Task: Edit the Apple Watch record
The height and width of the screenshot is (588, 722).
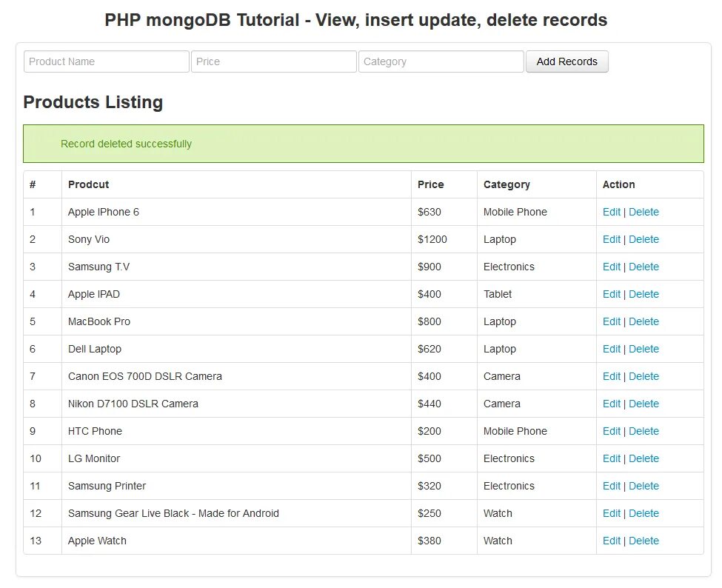Action: pos(612,541)
